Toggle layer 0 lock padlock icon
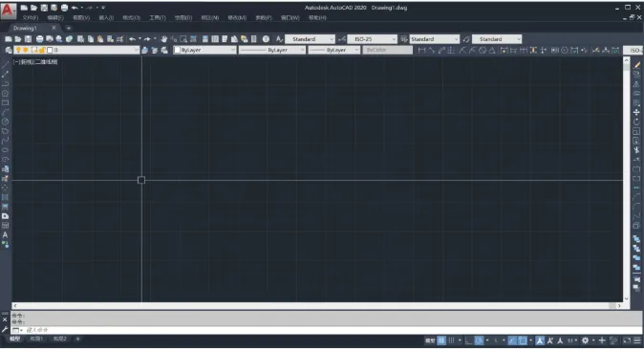The height and width of the screenshot is (352, 644). [42, 50]
